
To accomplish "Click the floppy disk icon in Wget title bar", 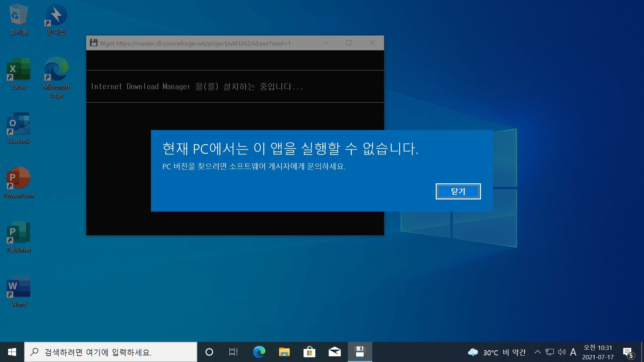I will (94, 43).
